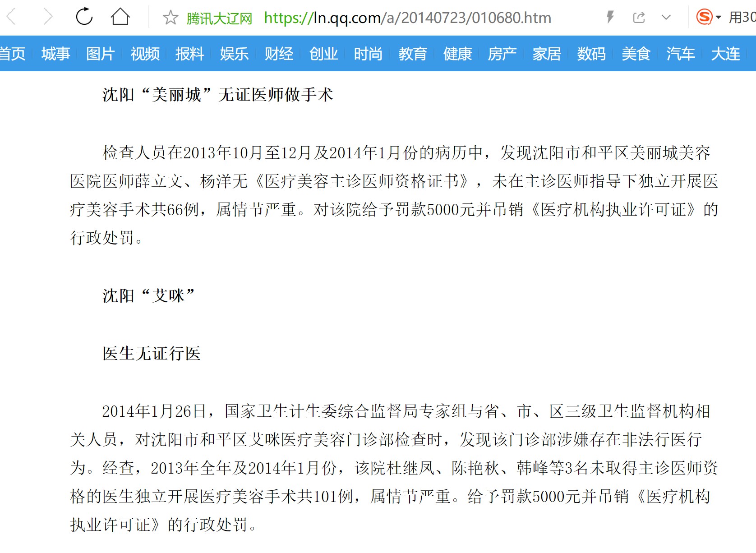This screenshot has width=756, height=553.
Task: Click the URL address field
Action: click(x=407, y=18)
